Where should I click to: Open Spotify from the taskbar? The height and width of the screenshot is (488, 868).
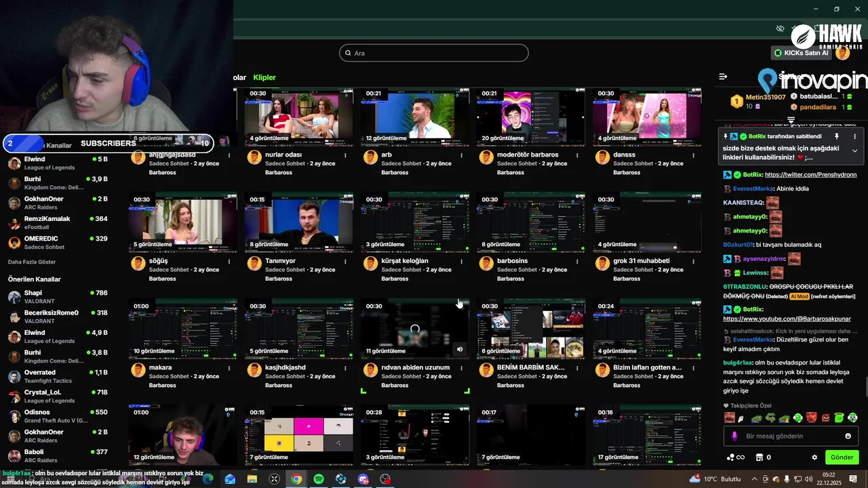[319, 479]
